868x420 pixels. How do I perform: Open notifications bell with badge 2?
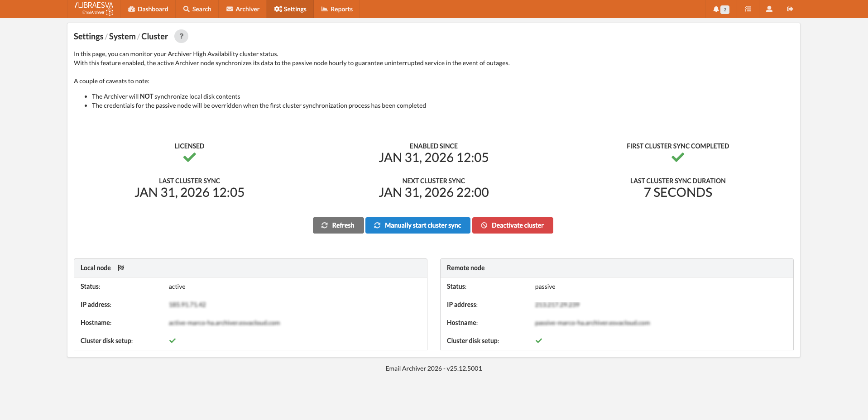721,9
